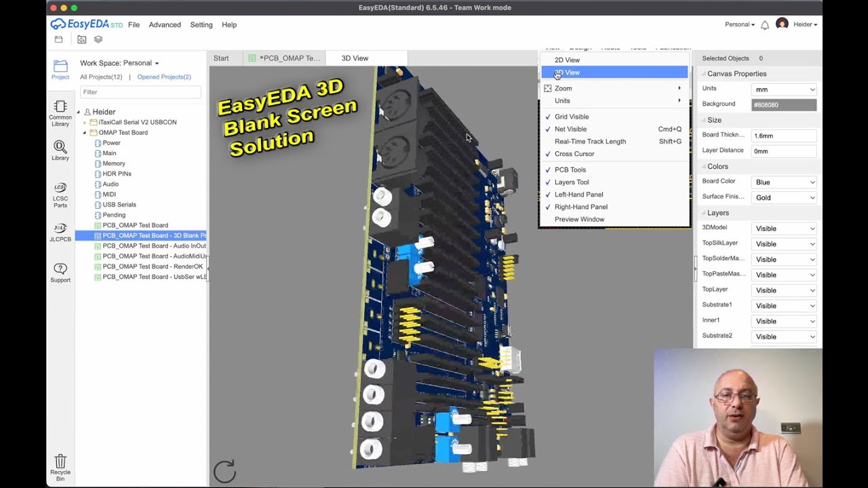
Task: Open the TopSilkLayer visibility dropdown
Action: click(784, 244)
